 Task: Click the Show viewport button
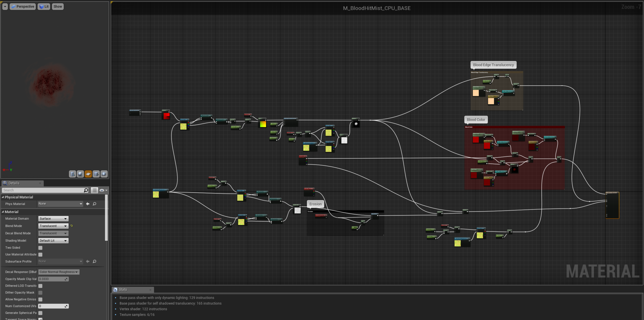click(x=58, y=7)
